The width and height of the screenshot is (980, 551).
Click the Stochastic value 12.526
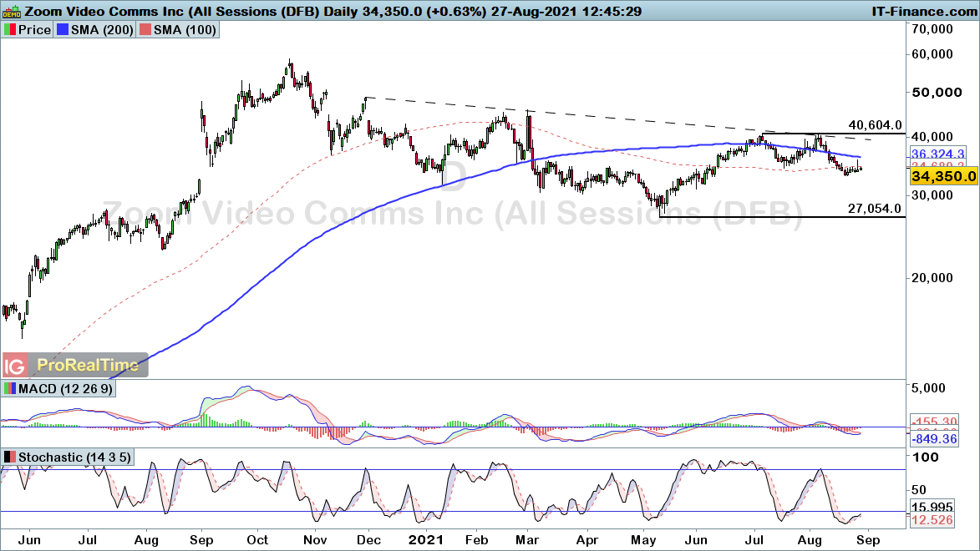click(932, 520)
